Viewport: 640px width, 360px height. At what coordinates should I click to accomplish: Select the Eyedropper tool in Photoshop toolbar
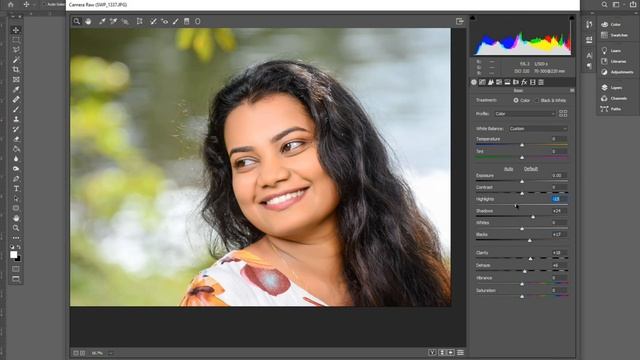[x=16, y=89]
